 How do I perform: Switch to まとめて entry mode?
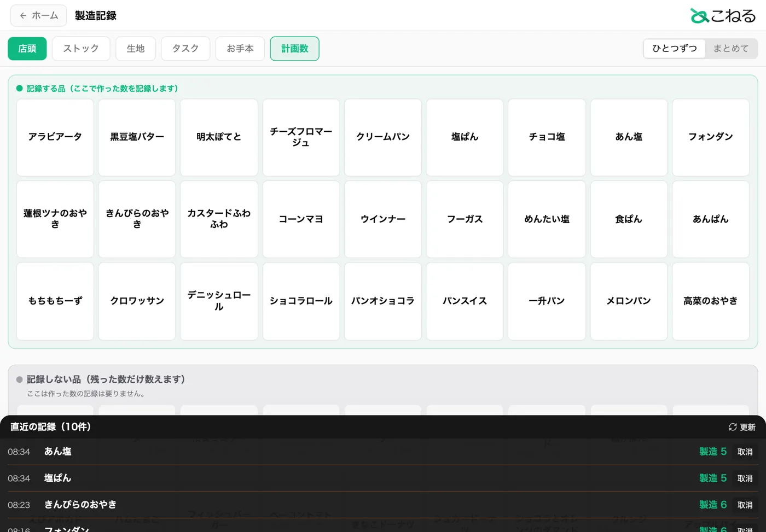click(731, 49)
